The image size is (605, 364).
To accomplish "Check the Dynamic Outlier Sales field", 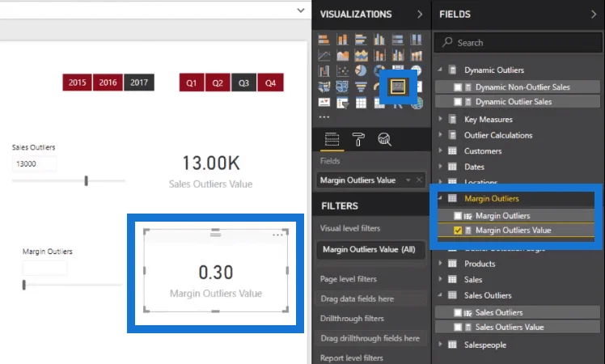I will (x=458, y=102).
